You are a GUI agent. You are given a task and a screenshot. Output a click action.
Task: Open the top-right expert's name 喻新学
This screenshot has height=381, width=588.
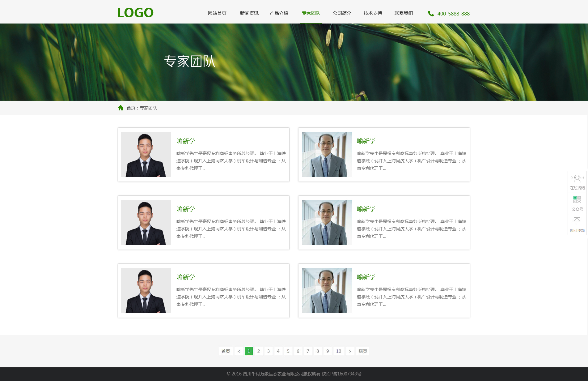click(x=366, y=141)
